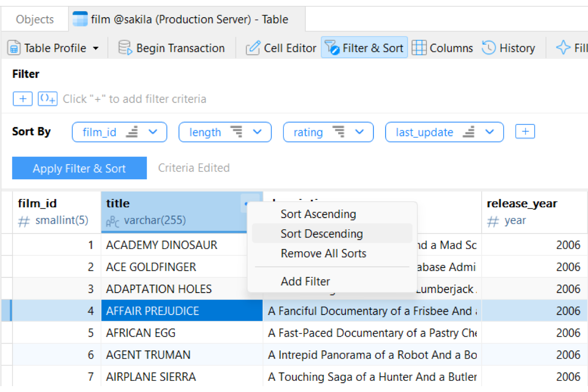Screen dimensions: 588x392
Task: Show the History clock icon
Action: click(489, 48)
